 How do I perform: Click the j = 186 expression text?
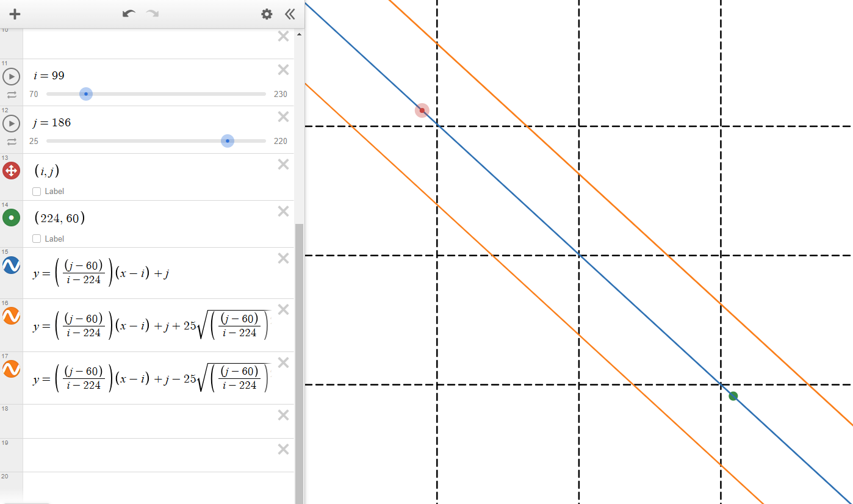coord(52,123)
